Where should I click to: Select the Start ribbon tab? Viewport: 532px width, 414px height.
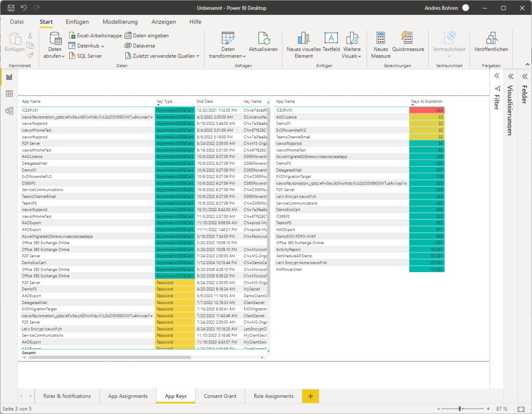coord(46,22)
